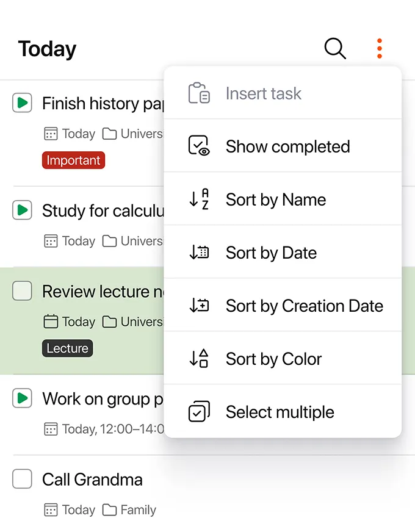This screenshot has height=532, width=415.
Task: Click the Sort by Name A-Z icon
Action: 199,199
